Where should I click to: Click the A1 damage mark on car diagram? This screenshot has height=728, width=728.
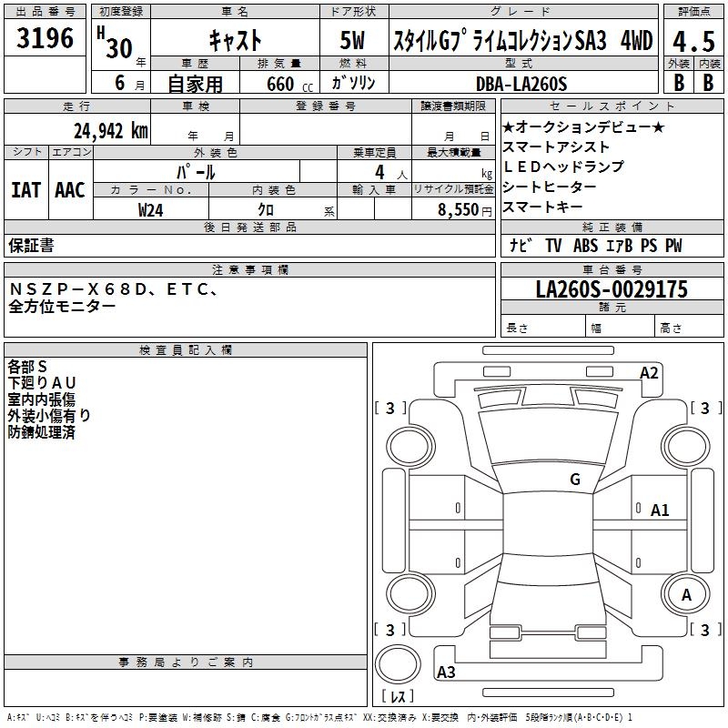660,511
